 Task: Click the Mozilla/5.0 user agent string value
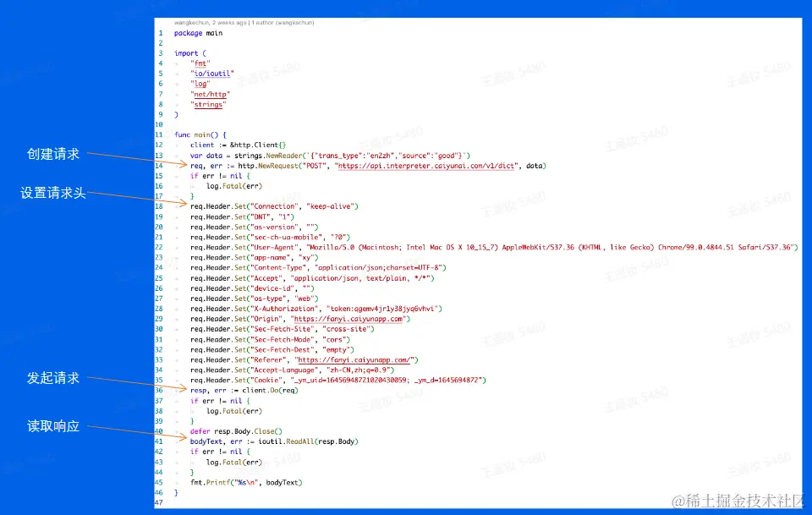551,248
